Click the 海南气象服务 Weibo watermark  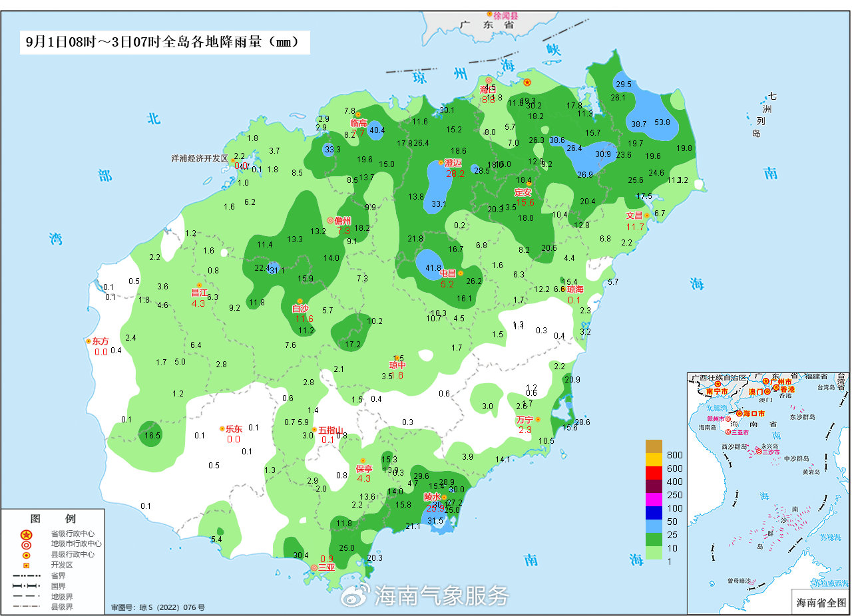point(426,595)
